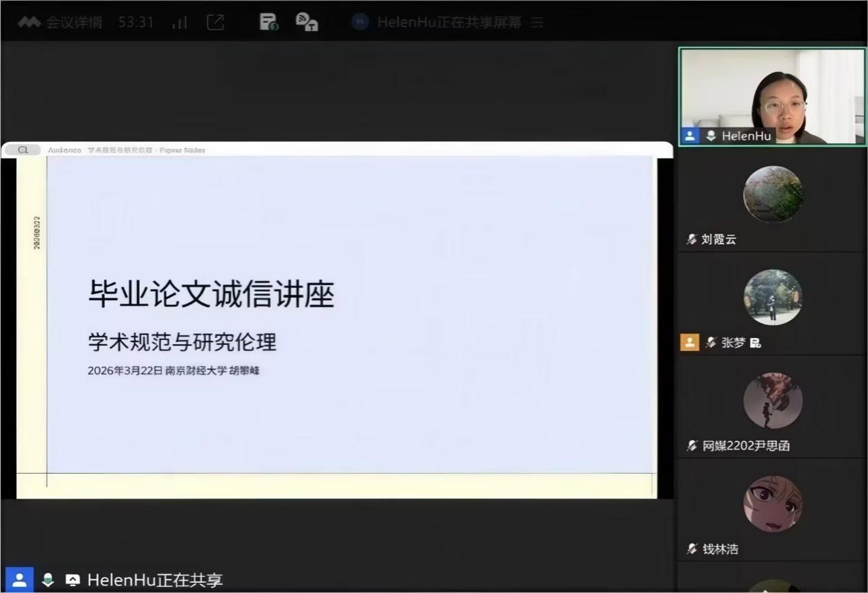Check the network signal strength icon
The image size is (868, 593).
[180, 23]
